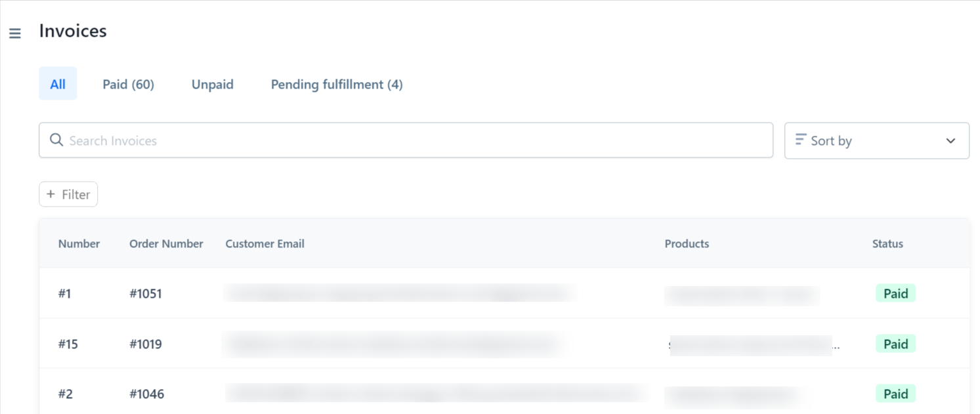Click the Status column header
Screen dimensions: 980x414
[887, 243]
